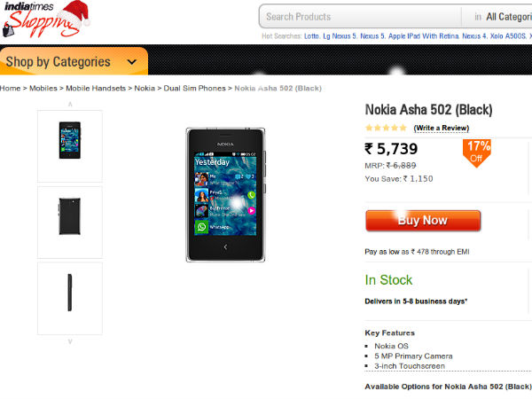Open the Nokia breadcrumb link
The height and width of the screenshot is (399, 532).
[x=145, y=88]
